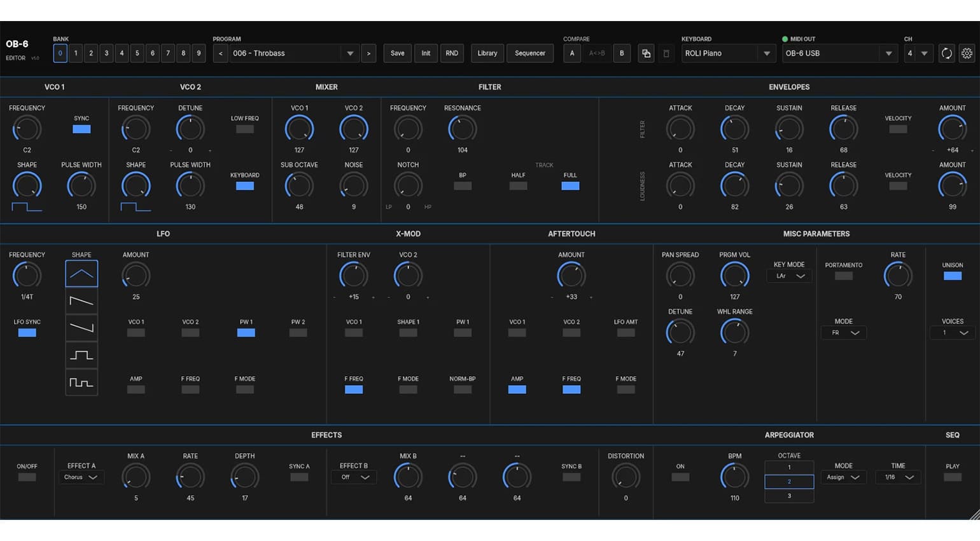The width and height of the screenshot is (980, 541).
Task: Click the Distortion knob
Action: (x=626, y=476)
